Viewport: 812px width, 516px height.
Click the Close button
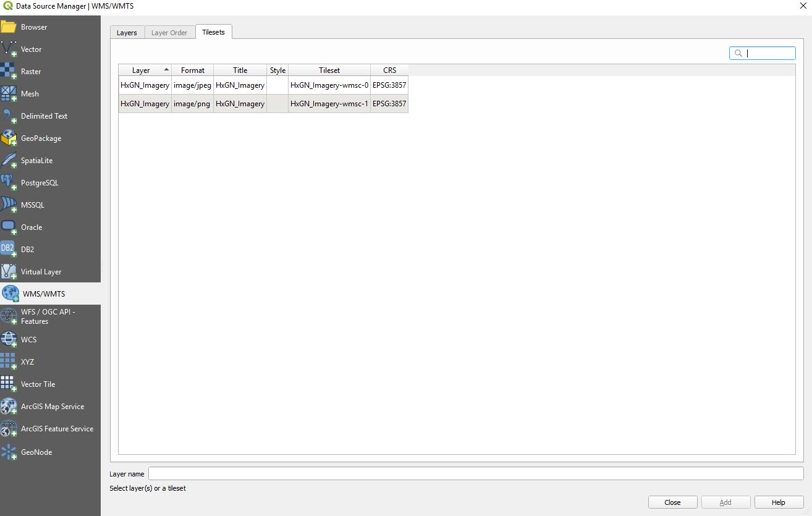(x=672, y=502)
